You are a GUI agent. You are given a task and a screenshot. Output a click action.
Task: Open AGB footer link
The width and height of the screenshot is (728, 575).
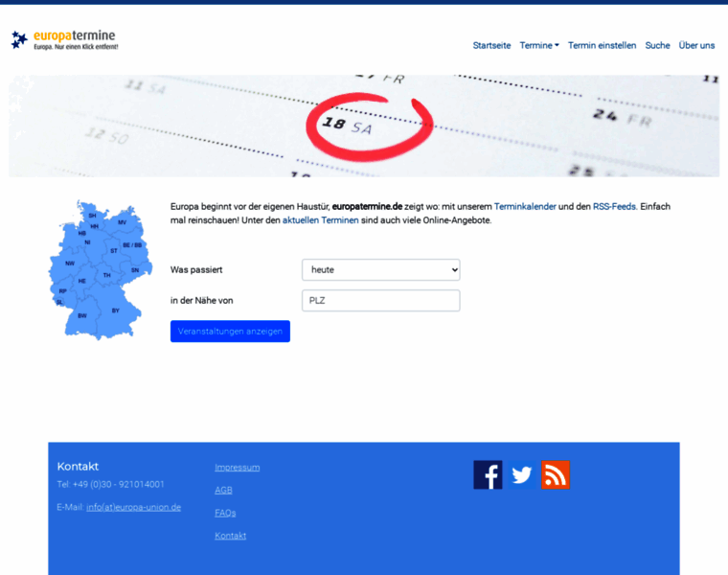coord(223,490)
